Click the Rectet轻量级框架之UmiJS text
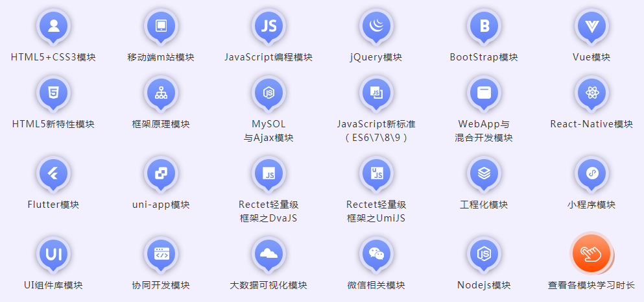Screen dimensions: 644x302 click(376, 212)
